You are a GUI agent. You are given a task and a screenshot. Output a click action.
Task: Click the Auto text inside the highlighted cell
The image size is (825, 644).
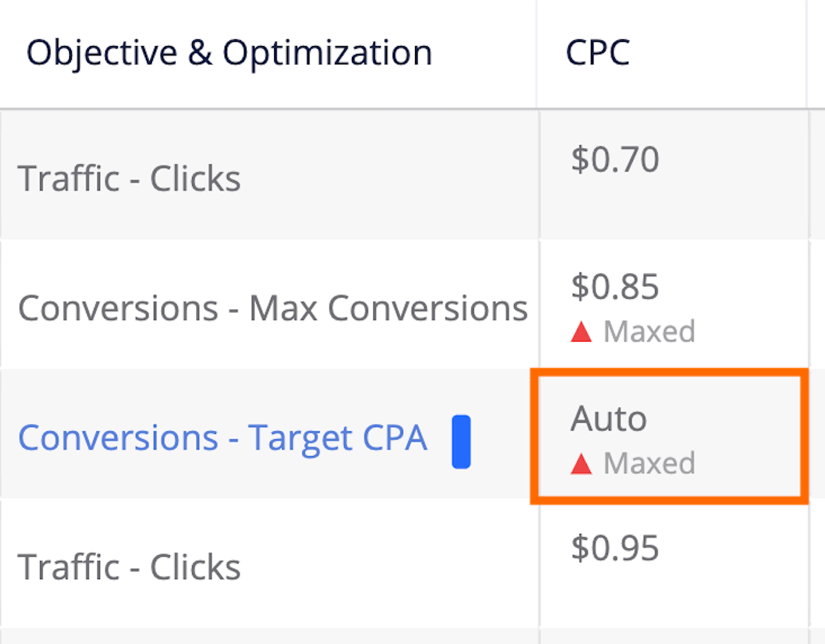click(x=608, y=419)
